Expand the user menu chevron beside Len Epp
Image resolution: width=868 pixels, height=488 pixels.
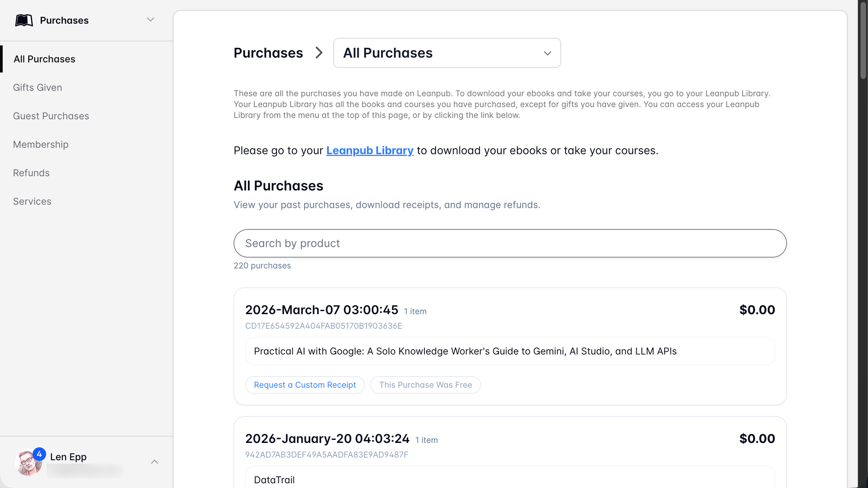point(155,462)
